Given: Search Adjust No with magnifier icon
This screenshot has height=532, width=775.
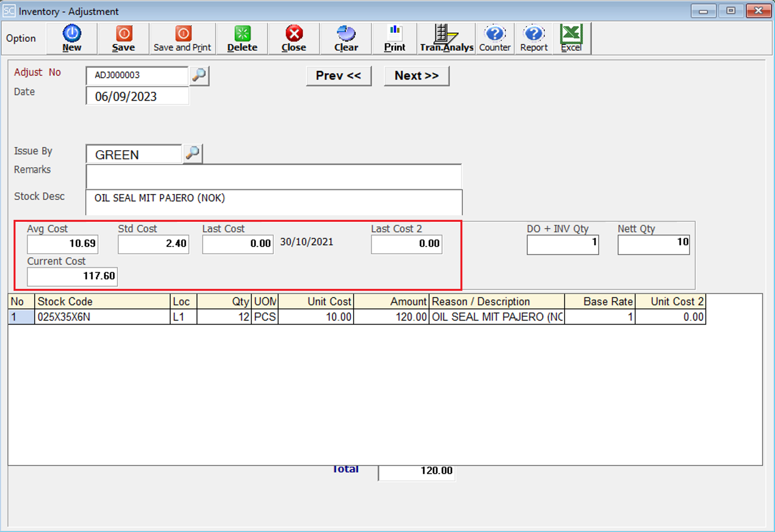Looking at the screenshot, I should point(199,75).
